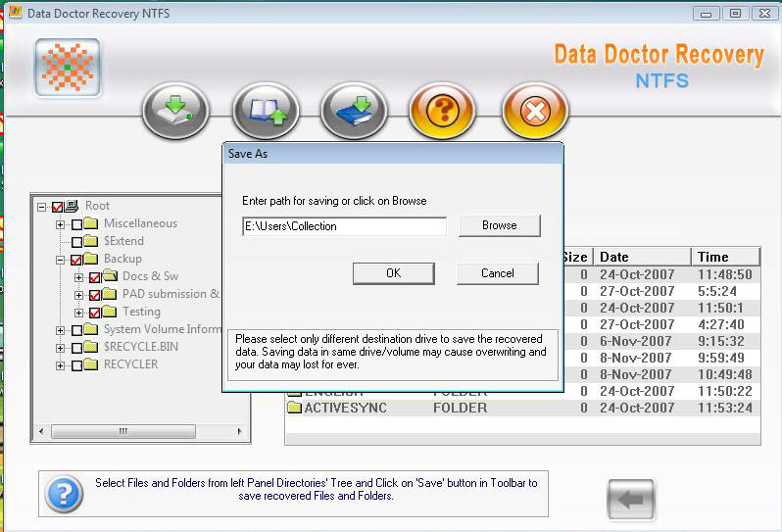Click the Save drive toolbar icon

[175, 111]
